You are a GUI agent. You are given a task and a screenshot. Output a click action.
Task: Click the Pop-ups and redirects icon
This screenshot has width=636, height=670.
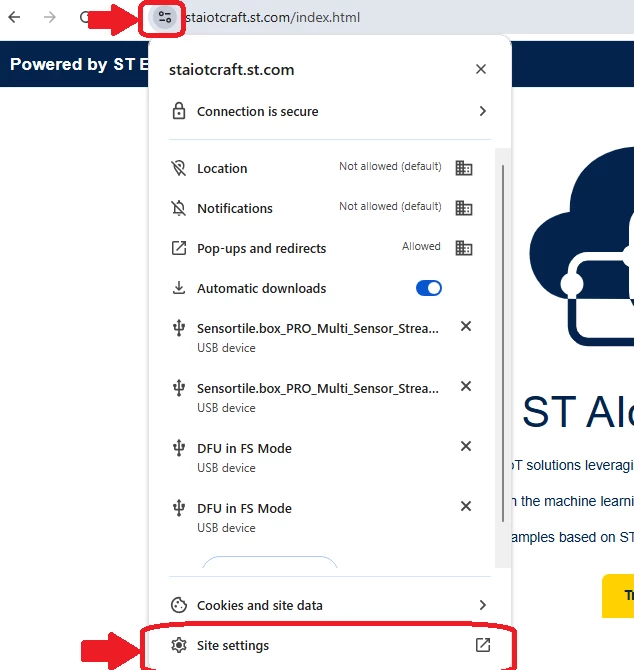(x=179, y=248)
